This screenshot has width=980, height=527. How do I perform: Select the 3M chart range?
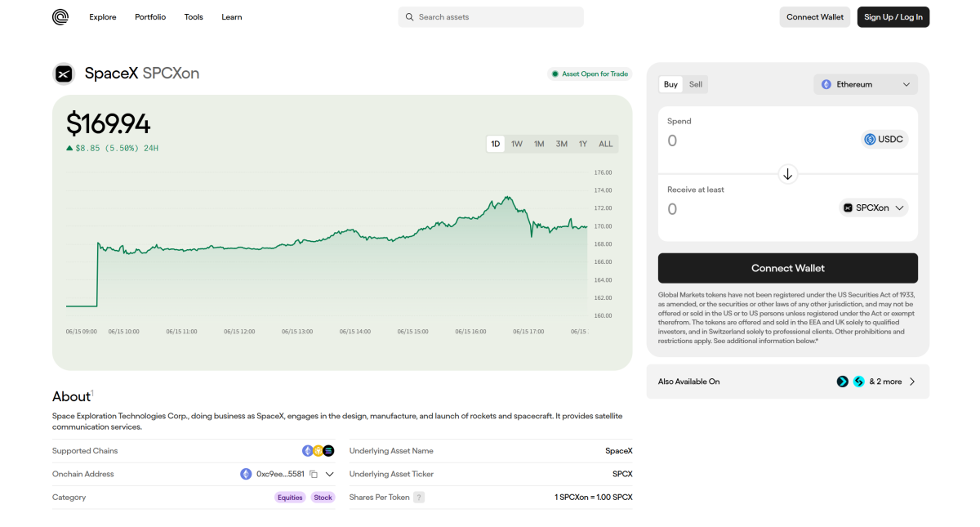pyautogui.click(x=562, y=144)
